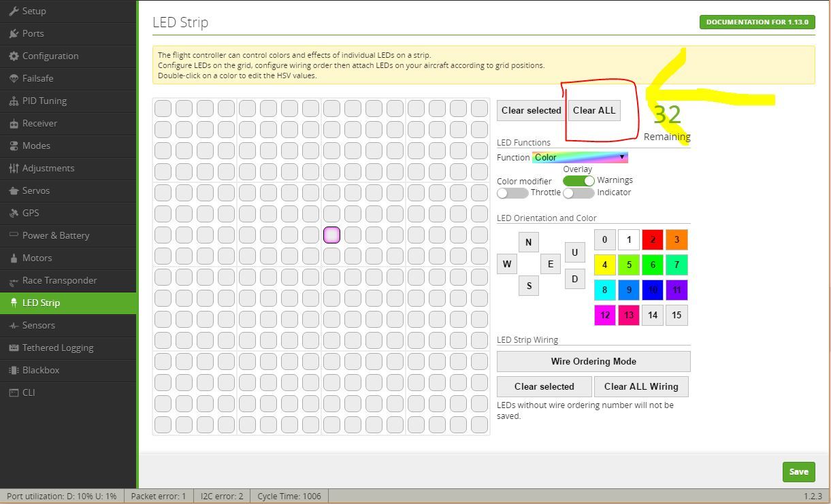Viewport: 831px width, 504px height.
Task: Click the GPS satellite icon
Action: point(14,213)
